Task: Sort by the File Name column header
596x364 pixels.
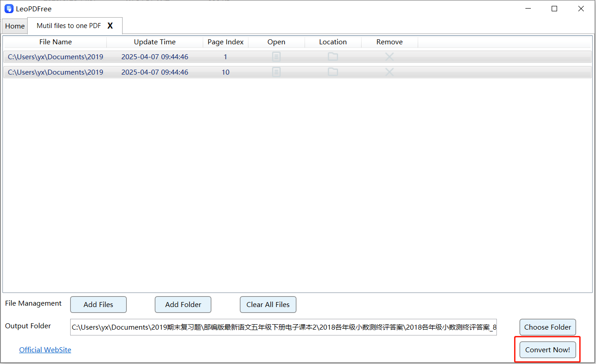Action: [x=55, y=42]
